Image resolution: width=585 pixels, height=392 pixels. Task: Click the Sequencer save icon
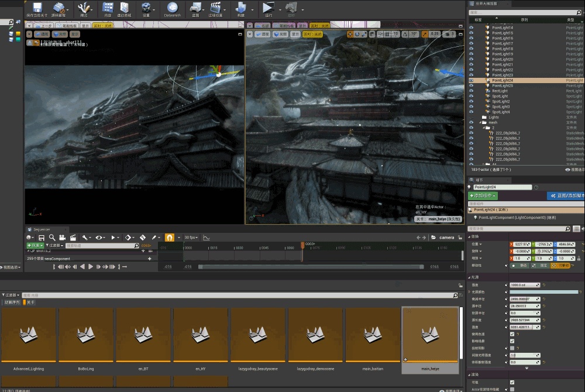(x=42, y=238)
